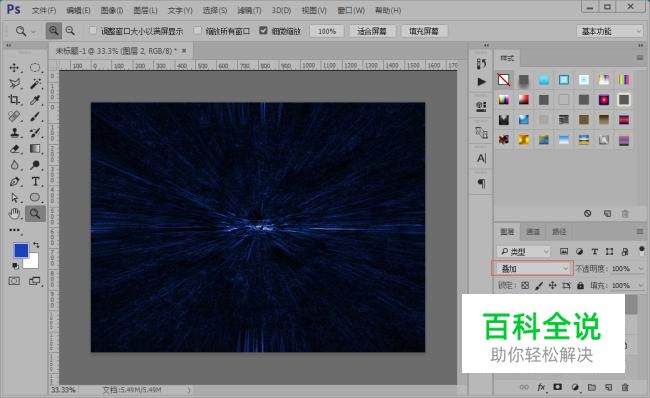Image resolution: width=650 pixels, height=398 pixels.
Task: Switch to the Paths tab
Action: tap(559, 232)
